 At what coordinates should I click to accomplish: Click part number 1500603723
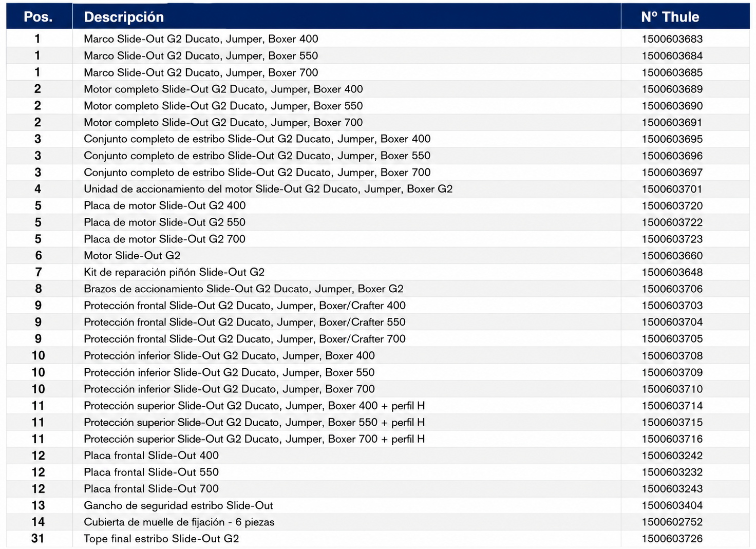672,239
